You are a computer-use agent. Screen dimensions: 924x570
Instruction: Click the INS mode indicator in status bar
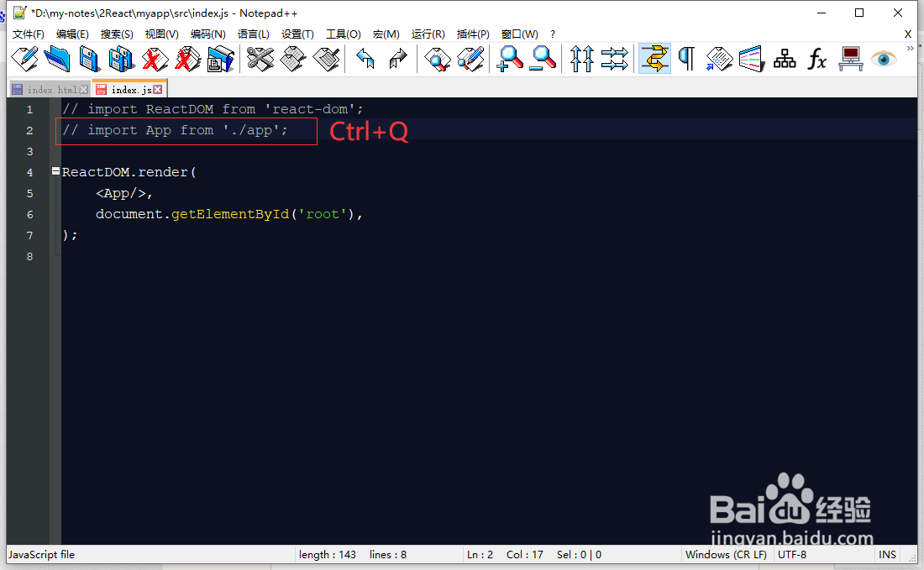pos(887,555)
